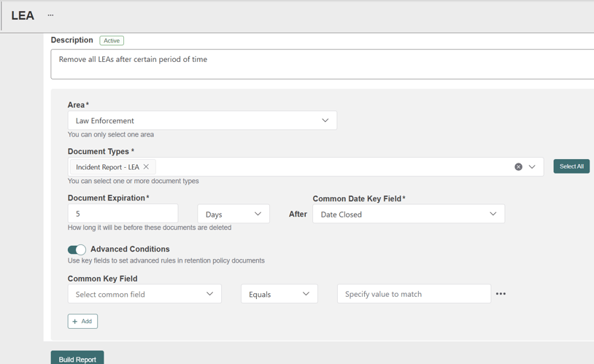This screenshot has height=364, width=594.
Task: Clear all selected document types
Action: [518, 166]
